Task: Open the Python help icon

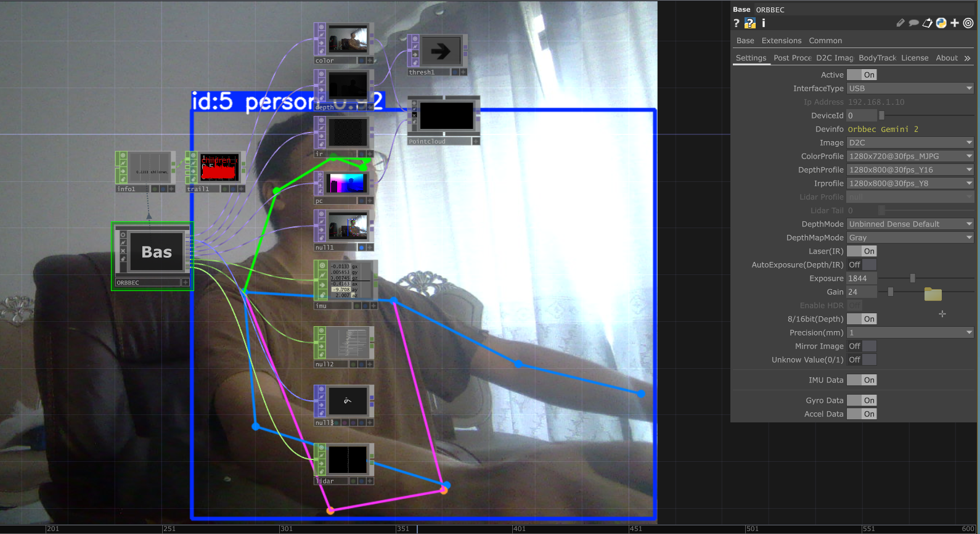Action: (750, 23)
